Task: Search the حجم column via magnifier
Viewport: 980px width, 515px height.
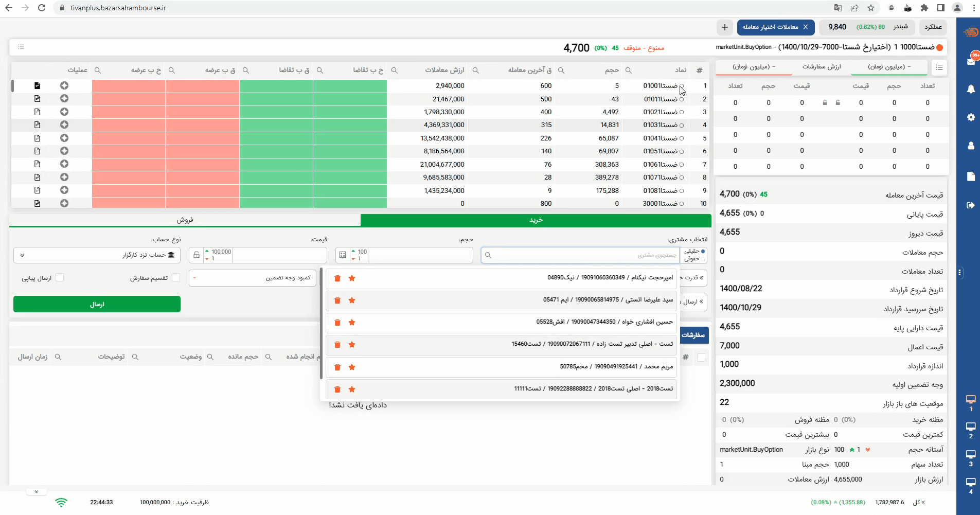Action: [x=561, y=70]
